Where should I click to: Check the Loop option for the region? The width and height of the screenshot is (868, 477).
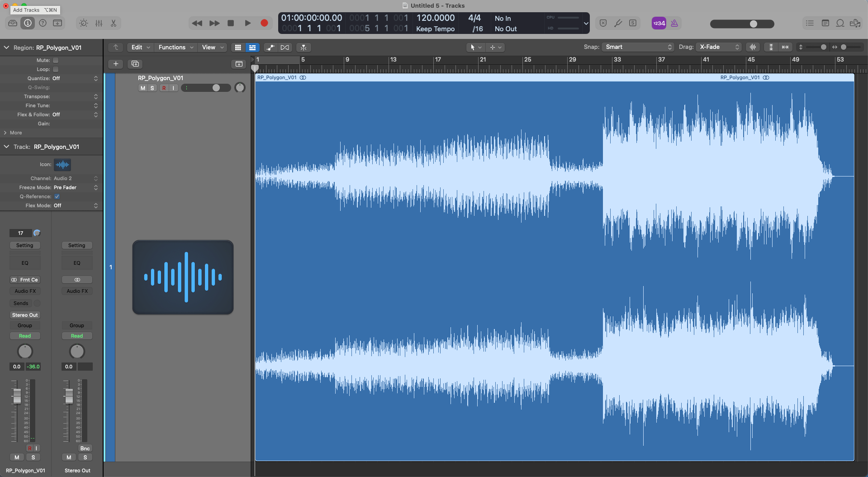[55, 69]
